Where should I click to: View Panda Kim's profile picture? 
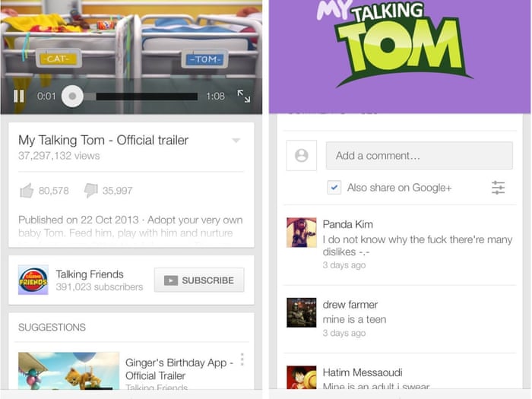tap(301, 233)
